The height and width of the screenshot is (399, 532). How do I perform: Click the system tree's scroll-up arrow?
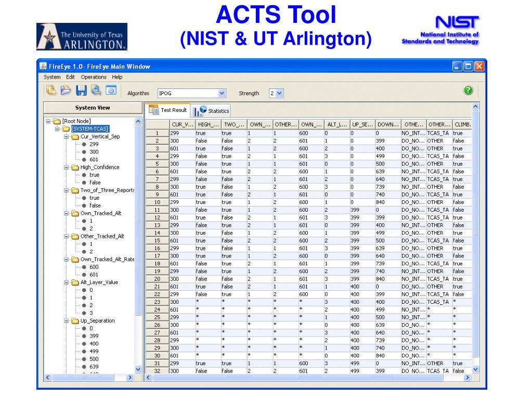pos(138,121)
